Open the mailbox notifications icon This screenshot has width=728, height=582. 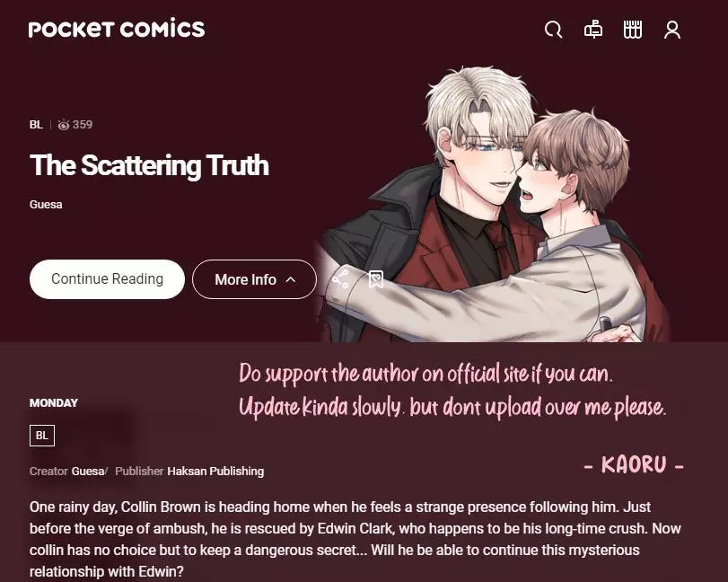pos(592,30)
